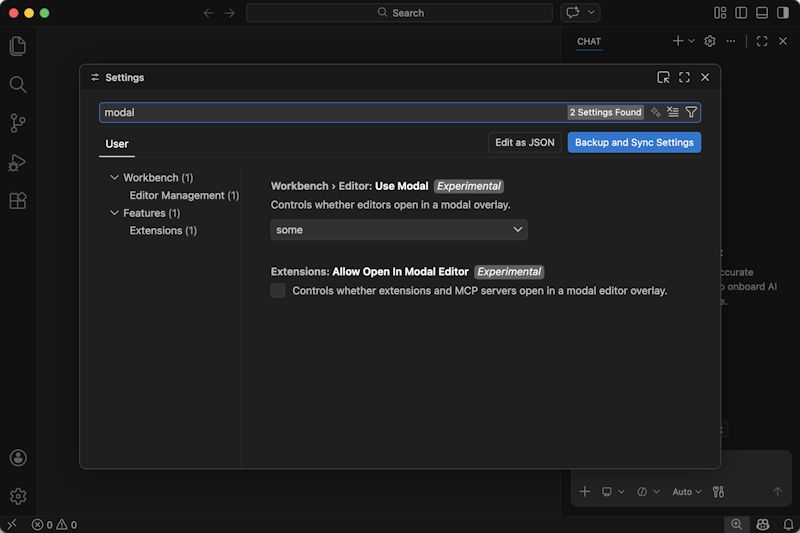Configure chat tools icon
Image resolution: width=800 pixels, height=533 pixels.
(718, 492)
